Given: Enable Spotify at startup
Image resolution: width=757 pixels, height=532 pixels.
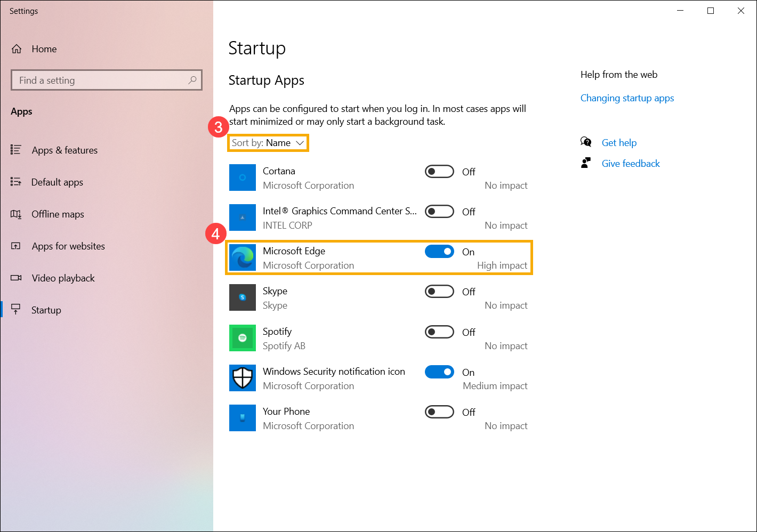Looking at the screenshot, I should [x=439, y=332].
